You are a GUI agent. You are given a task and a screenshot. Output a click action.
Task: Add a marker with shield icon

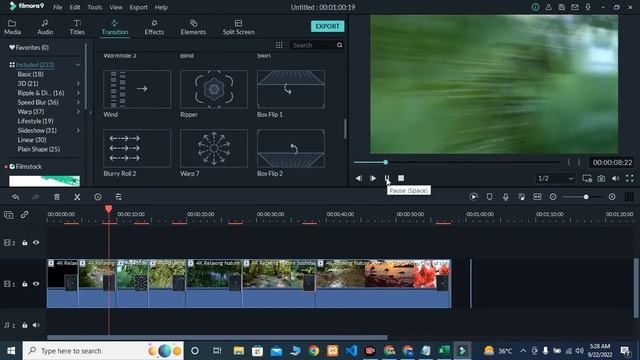pyautogui.click(x=489, y=197)
